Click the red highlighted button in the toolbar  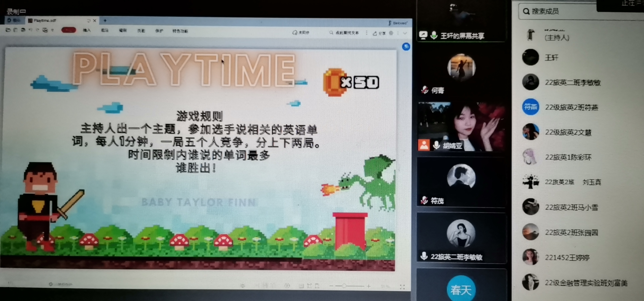pyautogui.click(x=69, y=30)
